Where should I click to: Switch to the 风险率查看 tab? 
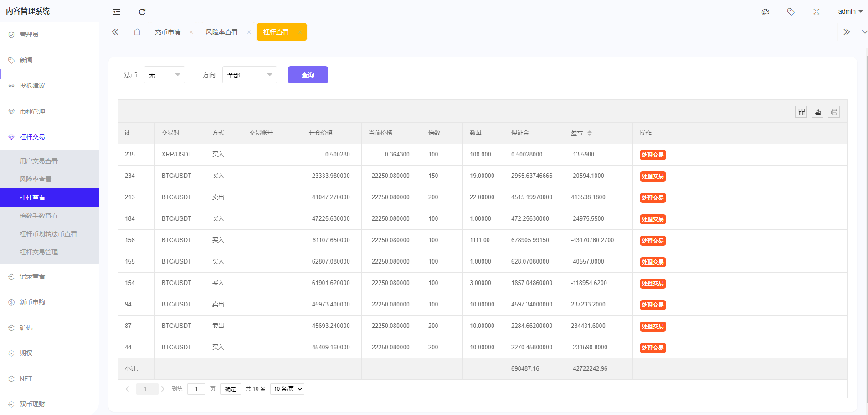pos(222,31)
